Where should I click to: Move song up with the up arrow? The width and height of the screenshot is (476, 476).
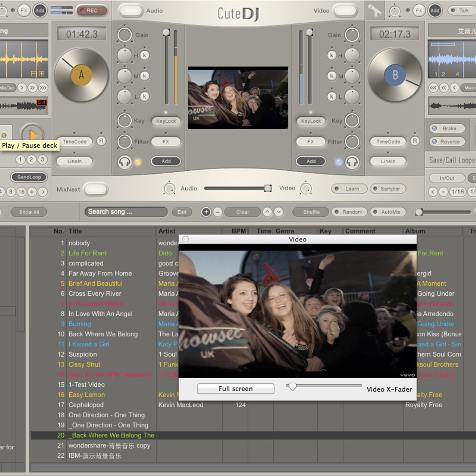pos(267,212)
